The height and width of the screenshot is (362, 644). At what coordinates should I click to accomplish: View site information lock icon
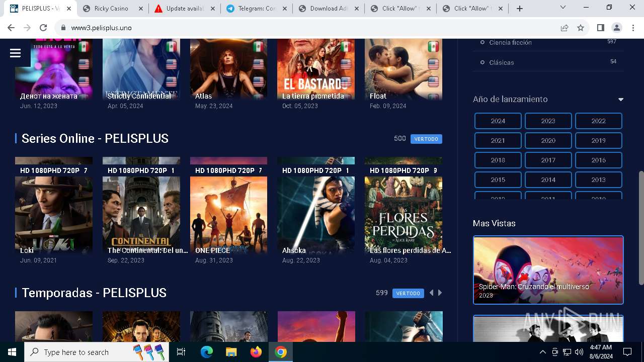coord(63,28)
